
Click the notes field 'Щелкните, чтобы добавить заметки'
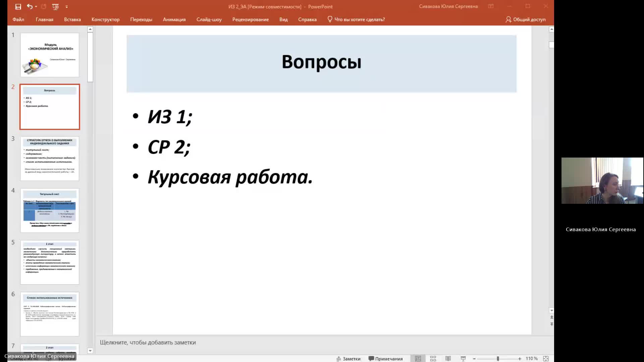148,342
